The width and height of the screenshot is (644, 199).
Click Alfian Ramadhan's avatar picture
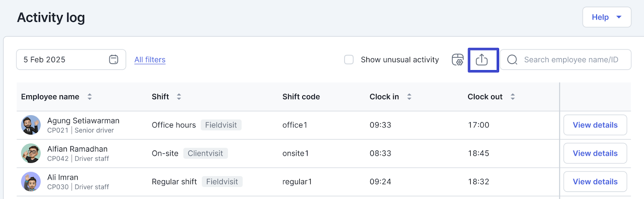tap(31, 153)
